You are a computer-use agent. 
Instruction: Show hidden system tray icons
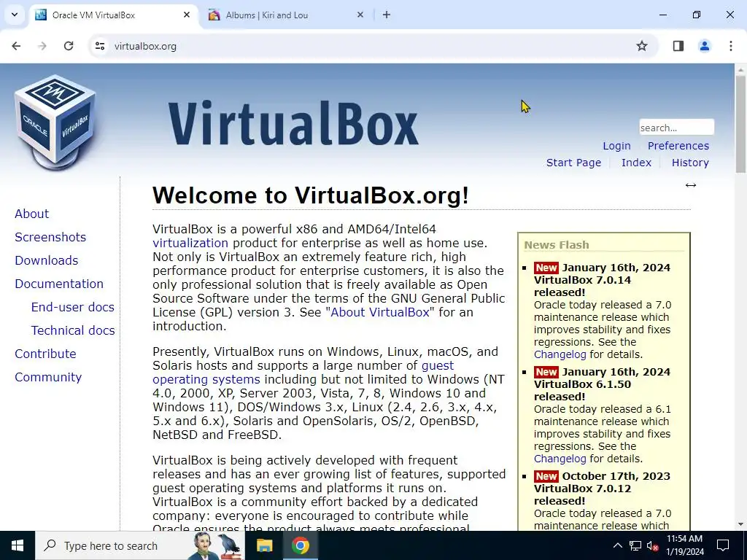[617, 545]
